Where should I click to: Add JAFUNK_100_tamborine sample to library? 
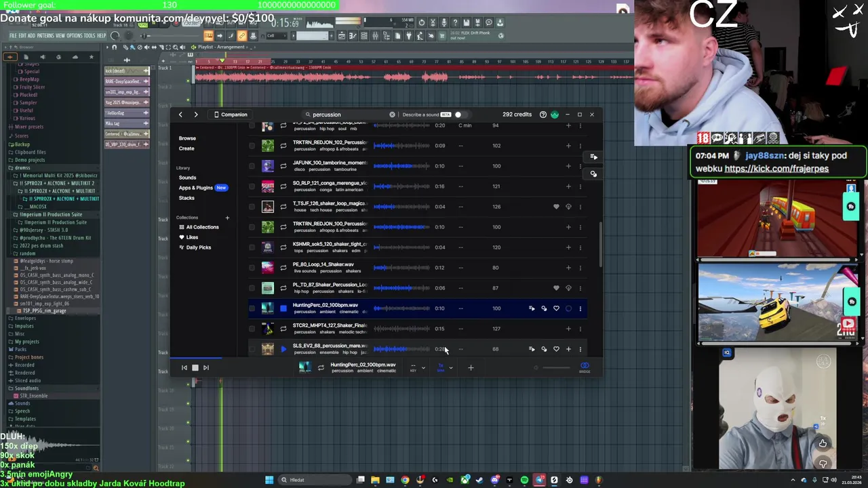click(568, 166)
